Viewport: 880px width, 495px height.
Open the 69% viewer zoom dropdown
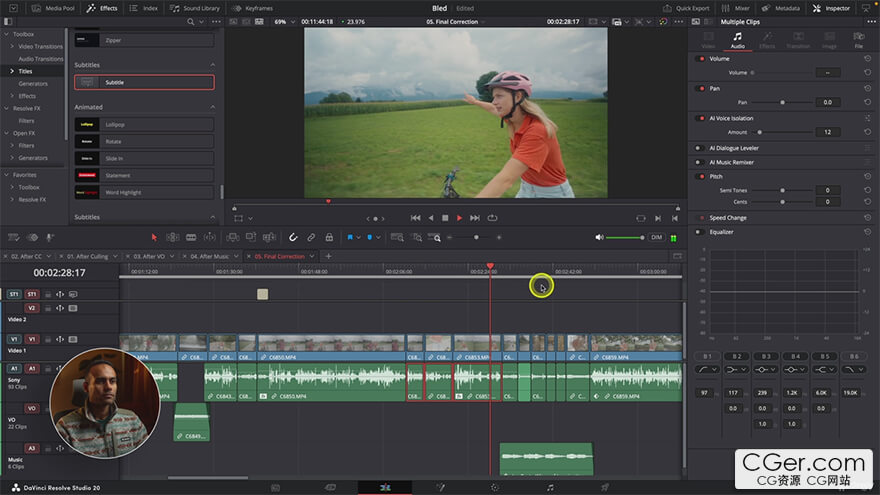click(x=284, y=21)
